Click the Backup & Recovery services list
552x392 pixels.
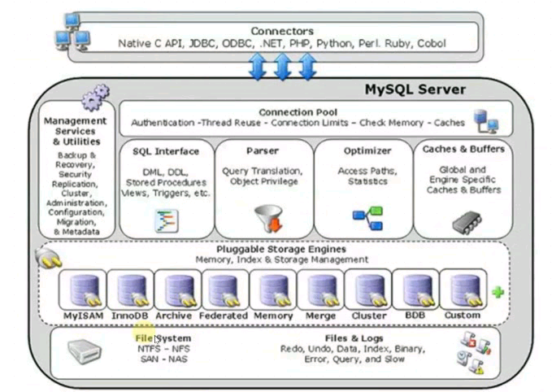(x=76, y=194)
